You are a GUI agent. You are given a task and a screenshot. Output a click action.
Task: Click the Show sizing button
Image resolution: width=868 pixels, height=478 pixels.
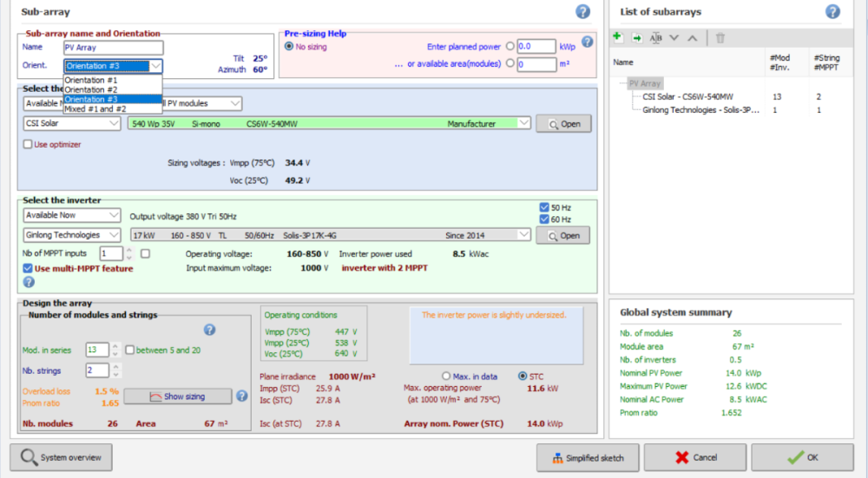coord(177,396)
